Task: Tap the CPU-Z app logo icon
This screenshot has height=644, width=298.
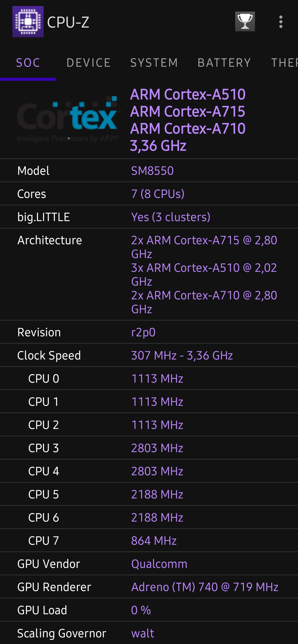Action: pos(28,22)
